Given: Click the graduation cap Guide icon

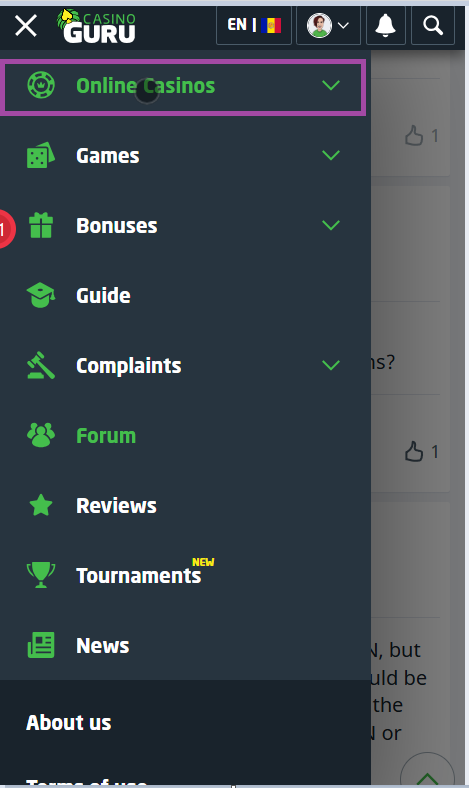Looking at the screenshot, I should [x=41, y=295].
